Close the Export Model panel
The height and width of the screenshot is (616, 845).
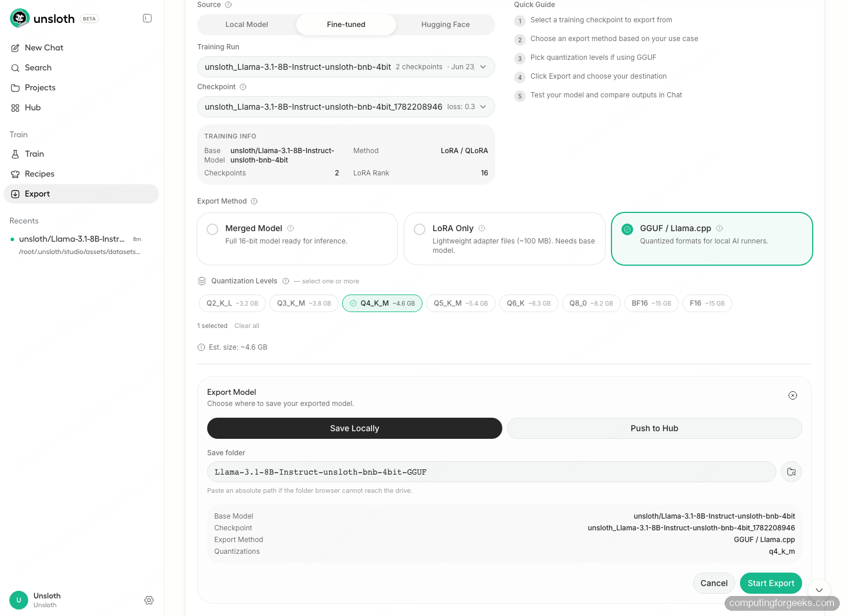coord(793,395)
